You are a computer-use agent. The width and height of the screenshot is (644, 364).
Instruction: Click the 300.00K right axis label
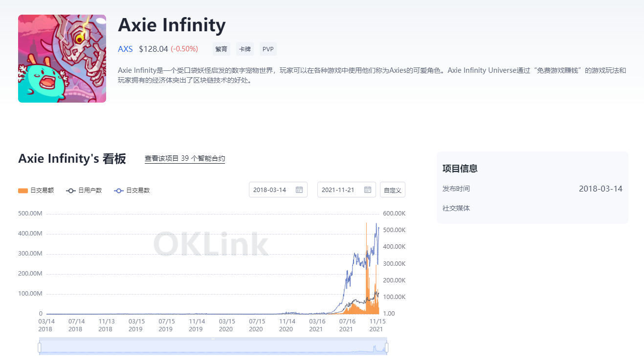point(394,264)
